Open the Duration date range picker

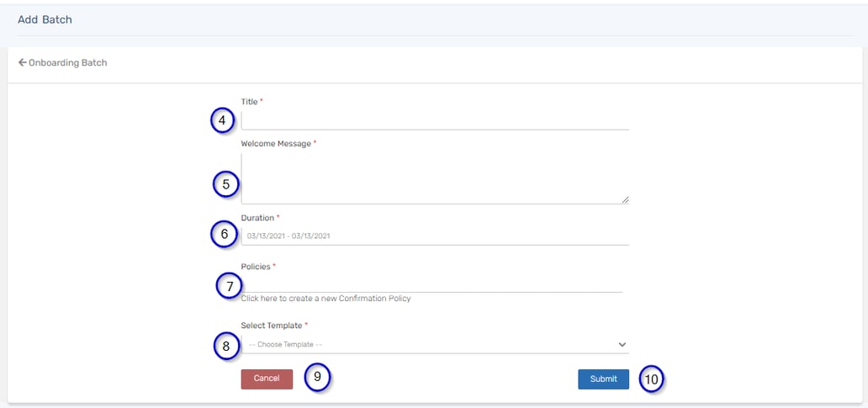[434, 236]
